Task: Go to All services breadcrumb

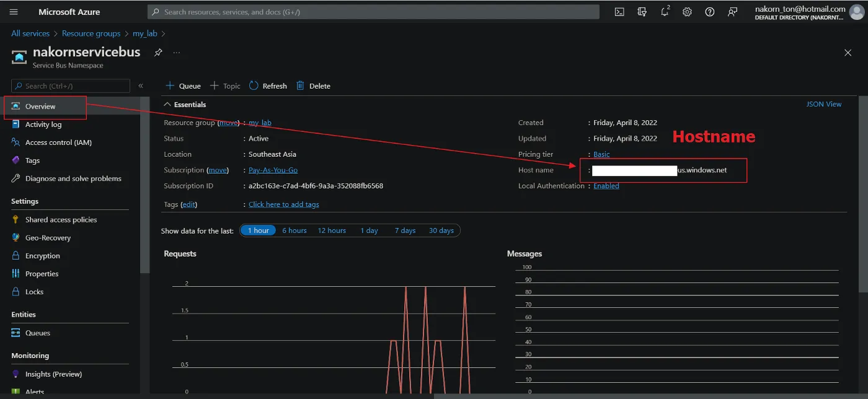Action: [30, 33]
